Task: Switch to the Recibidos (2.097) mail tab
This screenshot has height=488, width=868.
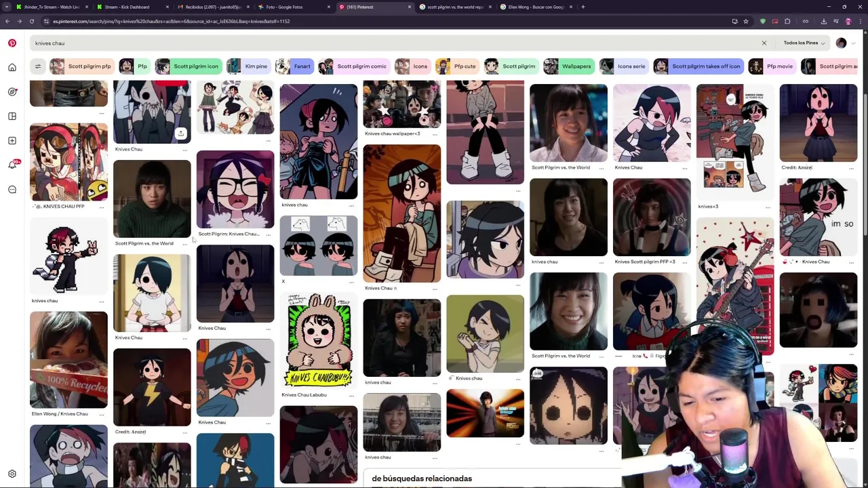Action: [214, 7]
